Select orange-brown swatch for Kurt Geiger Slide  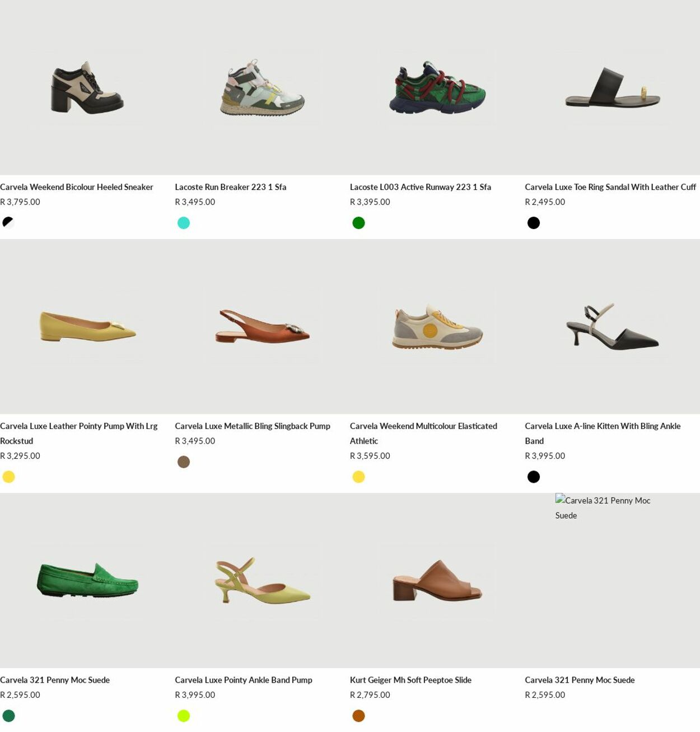click(358, 716)
